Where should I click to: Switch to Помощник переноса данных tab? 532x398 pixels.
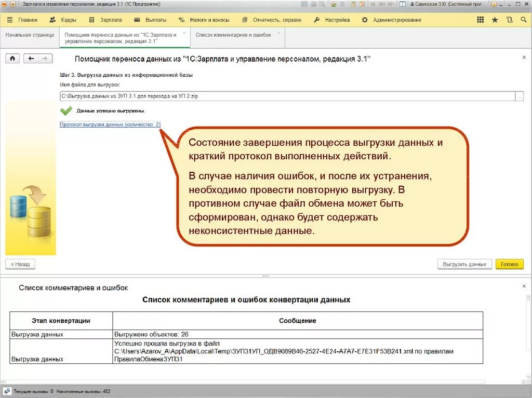coord(125,38)
